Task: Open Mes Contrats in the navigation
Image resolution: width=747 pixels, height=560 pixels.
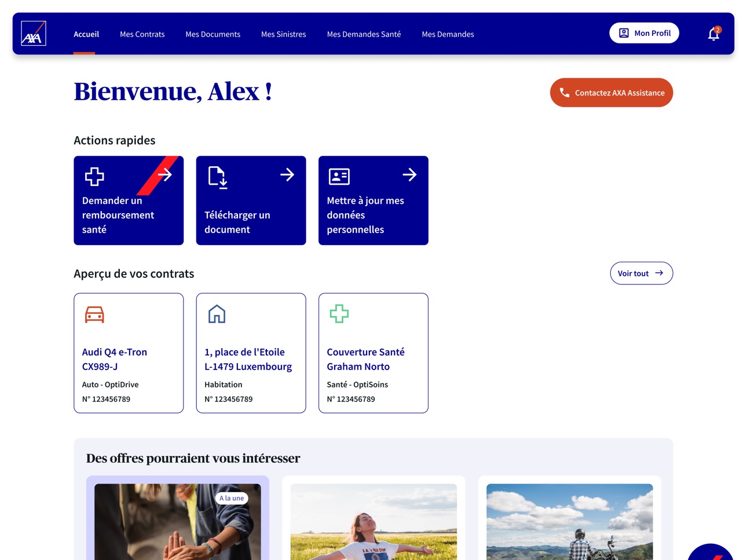Action: coord(142,34)
